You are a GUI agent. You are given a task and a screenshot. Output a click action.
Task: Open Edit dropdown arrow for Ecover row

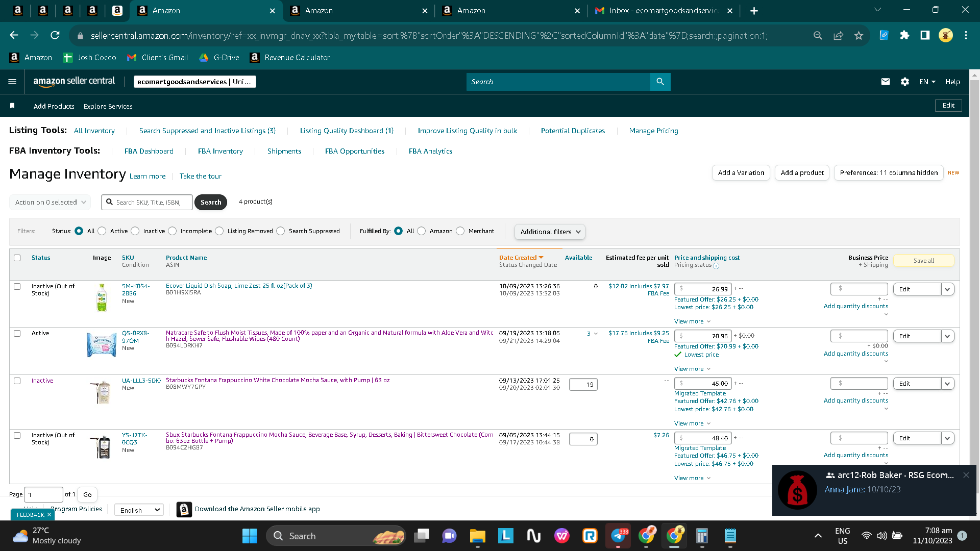click(947, 289)
